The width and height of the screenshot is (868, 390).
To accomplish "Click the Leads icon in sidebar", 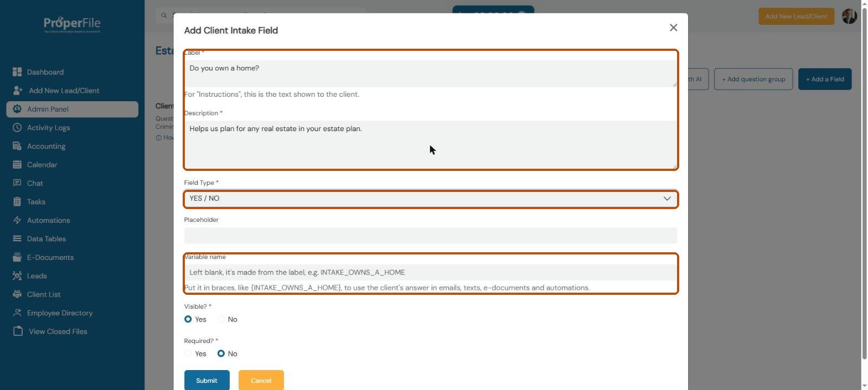I will coord(17,276).
